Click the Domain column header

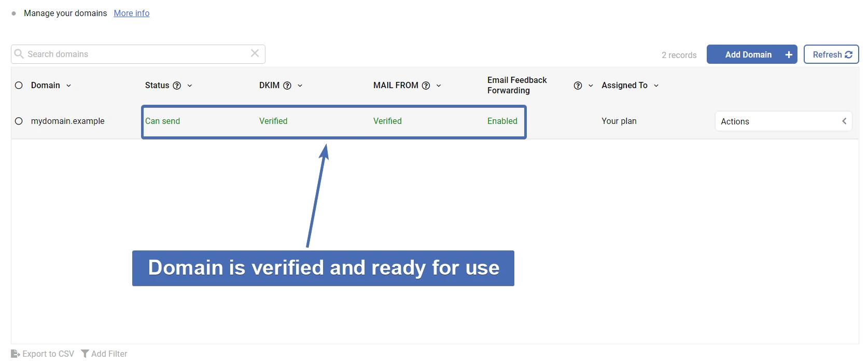[45, 85]
